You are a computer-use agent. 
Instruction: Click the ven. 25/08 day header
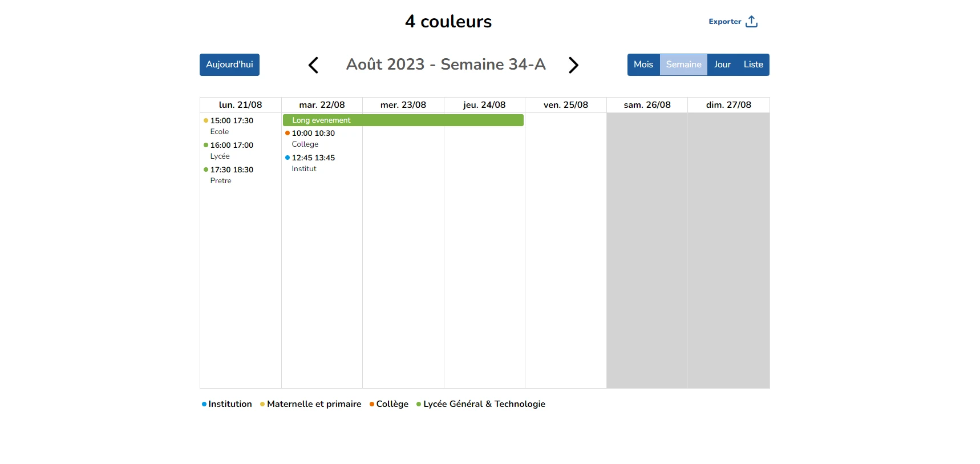click(x=566, y=105)
